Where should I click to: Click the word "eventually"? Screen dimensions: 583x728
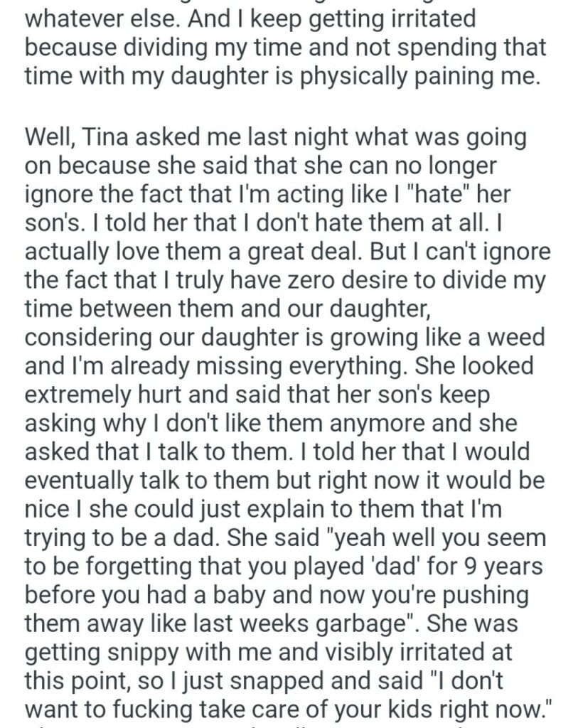[90, 481]
